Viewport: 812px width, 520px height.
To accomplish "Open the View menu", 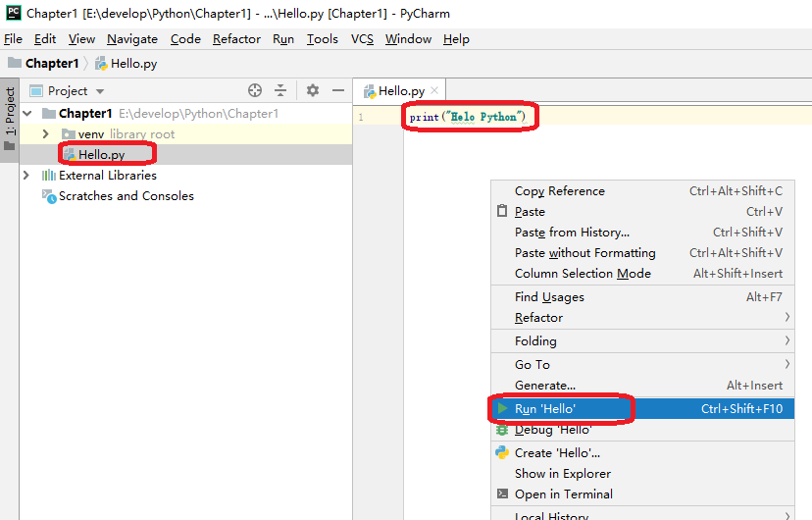I will pyautogui.click(x=81, y=39).
